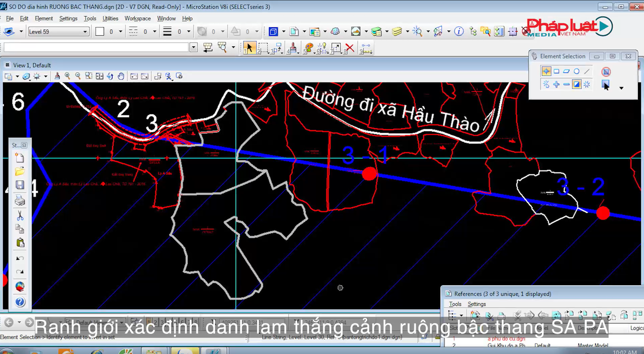This screenshot has width=644, height=354.
Task: Choose the block selection method in Element Selection
Action: coord(556,71)
